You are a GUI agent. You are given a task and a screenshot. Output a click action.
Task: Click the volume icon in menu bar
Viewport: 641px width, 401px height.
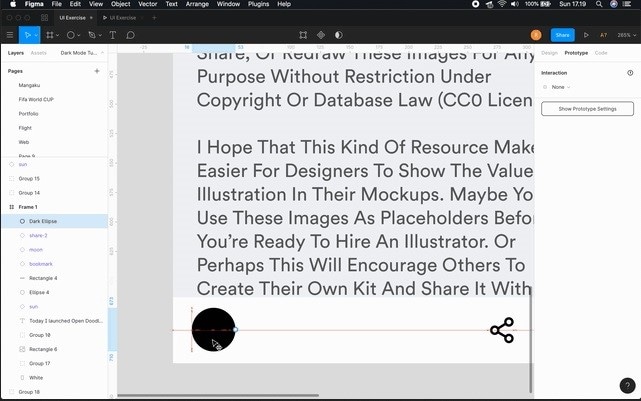[515, 4]
